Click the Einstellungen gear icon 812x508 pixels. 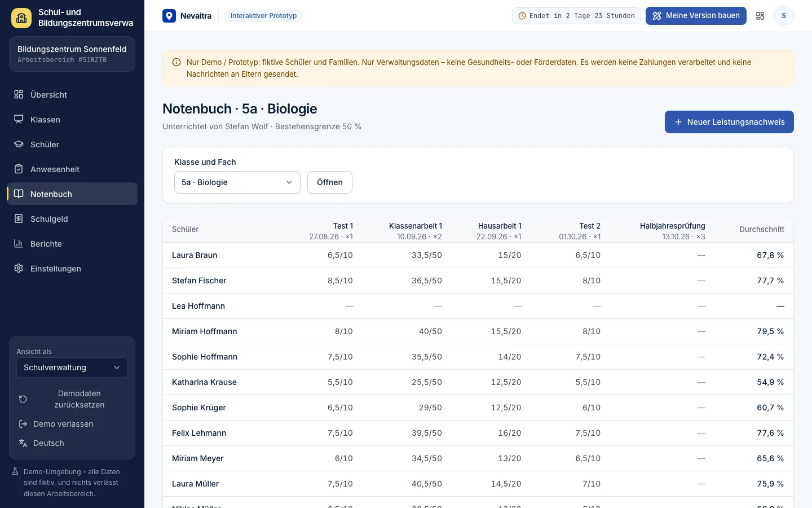[19, 268]
